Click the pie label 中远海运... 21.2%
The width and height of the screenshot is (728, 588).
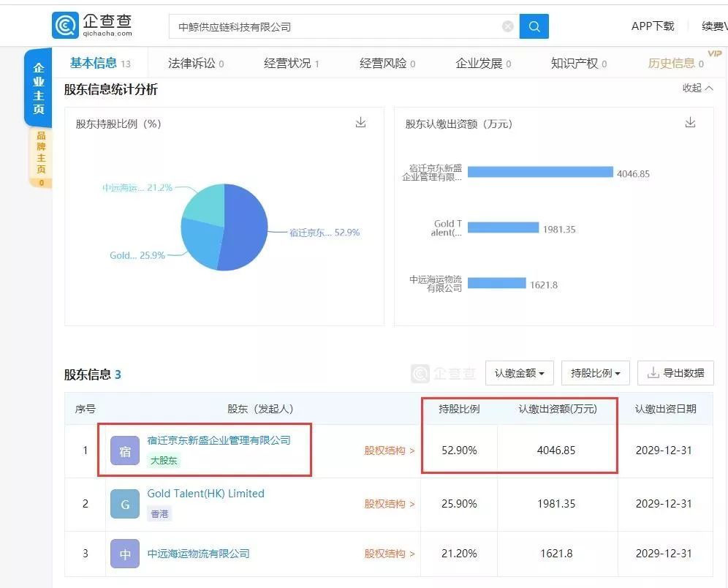[x=137, y=188]
